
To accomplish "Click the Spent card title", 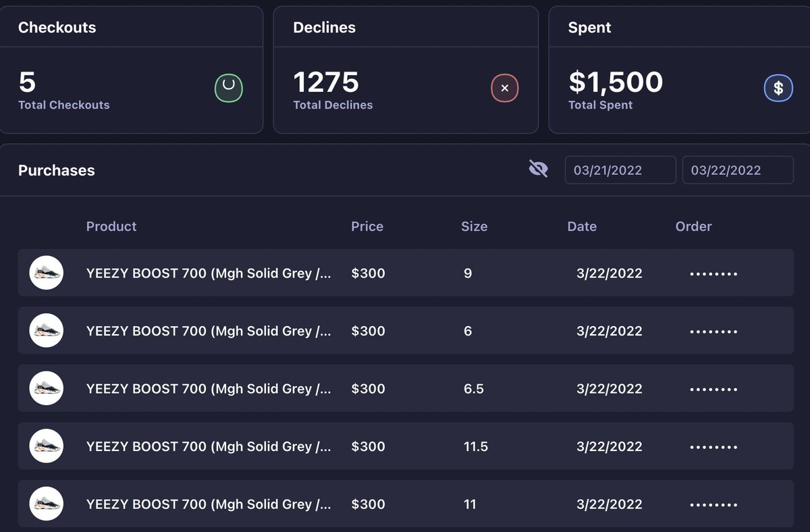I will pyautogui.click(x=589, y=28).
